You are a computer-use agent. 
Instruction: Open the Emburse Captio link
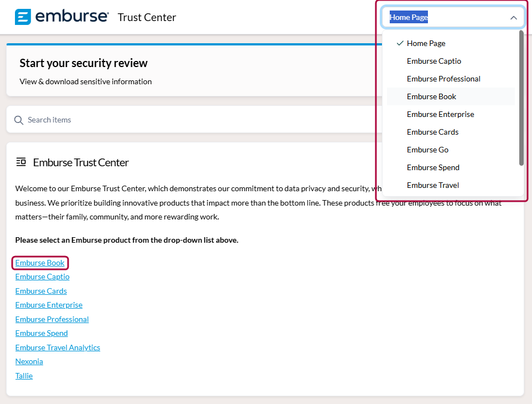pyautogui.click(x=43, y=277)
